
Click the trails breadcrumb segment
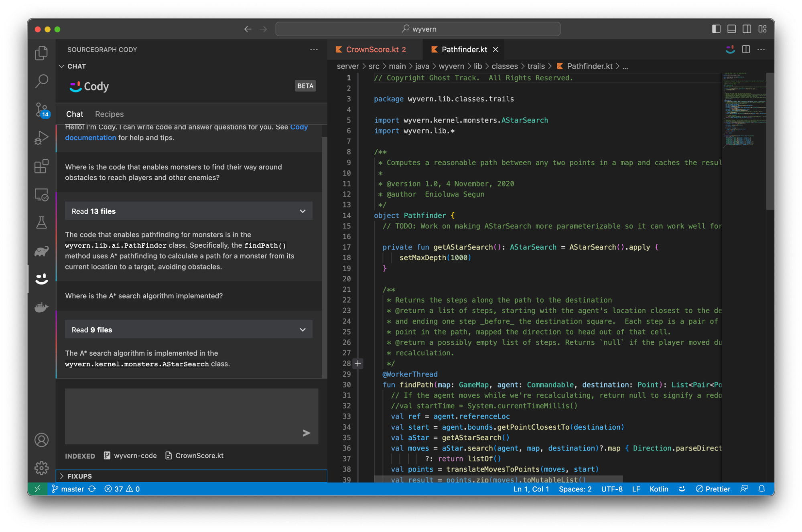click(536, 66)
